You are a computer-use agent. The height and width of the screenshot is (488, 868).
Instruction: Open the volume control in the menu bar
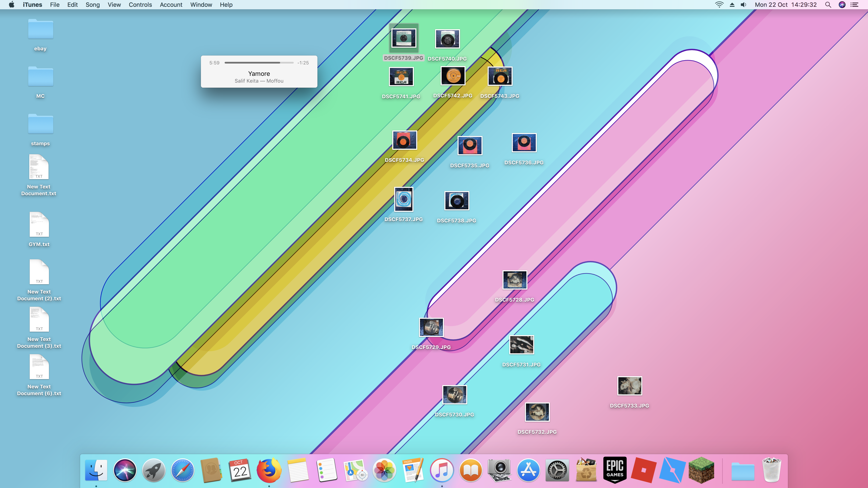(x=743, y=5)
